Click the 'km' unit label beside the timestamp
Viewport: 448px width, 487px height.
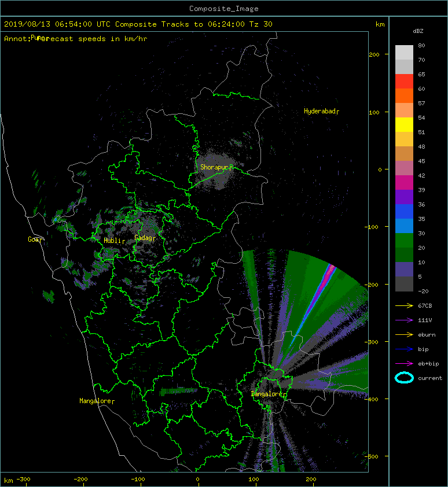[380, 24]
